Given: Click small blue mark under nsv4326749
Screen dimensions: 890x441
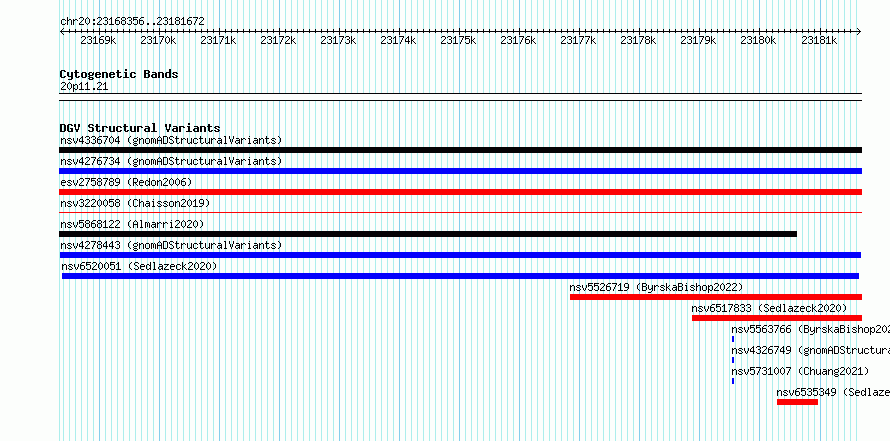Looking at the screenshot, I should point(733,360).
